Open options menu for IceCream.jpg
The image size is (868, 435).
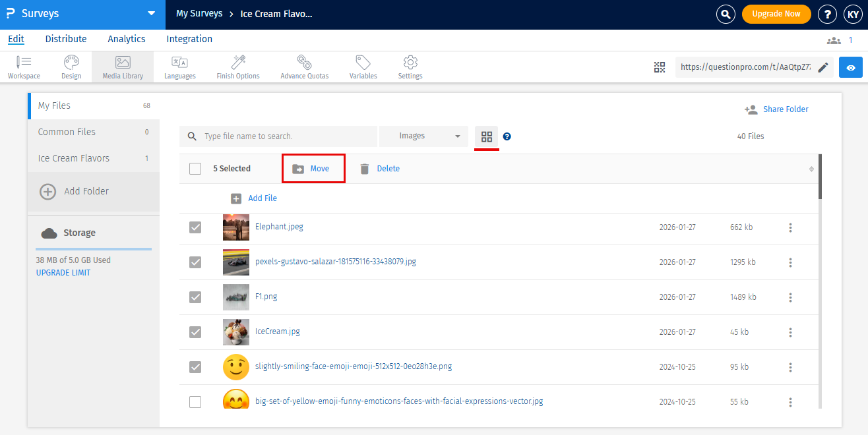790,332
